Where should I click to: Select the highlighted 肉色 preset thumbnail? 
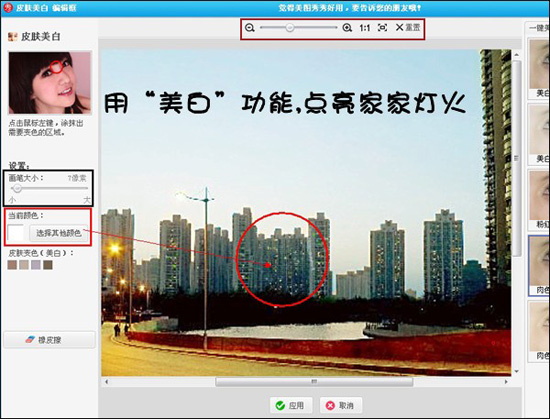click(539, 265)
